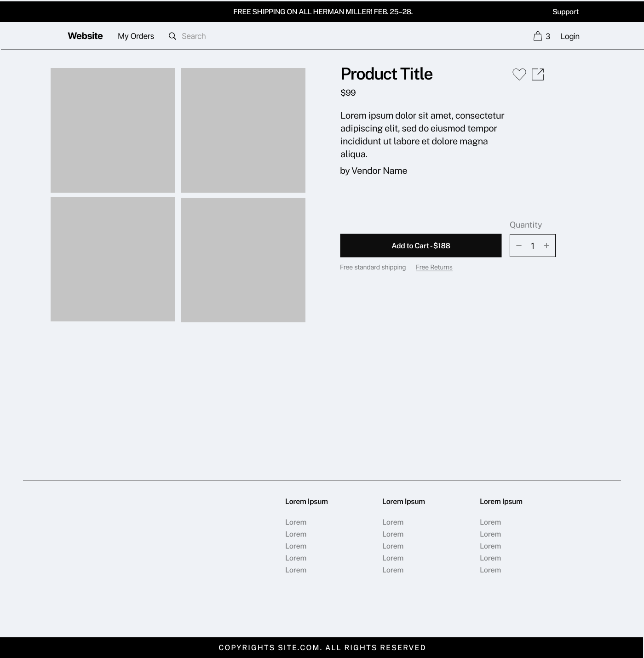Viewport: 644px width, 658px height.
Task: Click the $99 price text
Action: pyautogui.click(x=348, y=93)
